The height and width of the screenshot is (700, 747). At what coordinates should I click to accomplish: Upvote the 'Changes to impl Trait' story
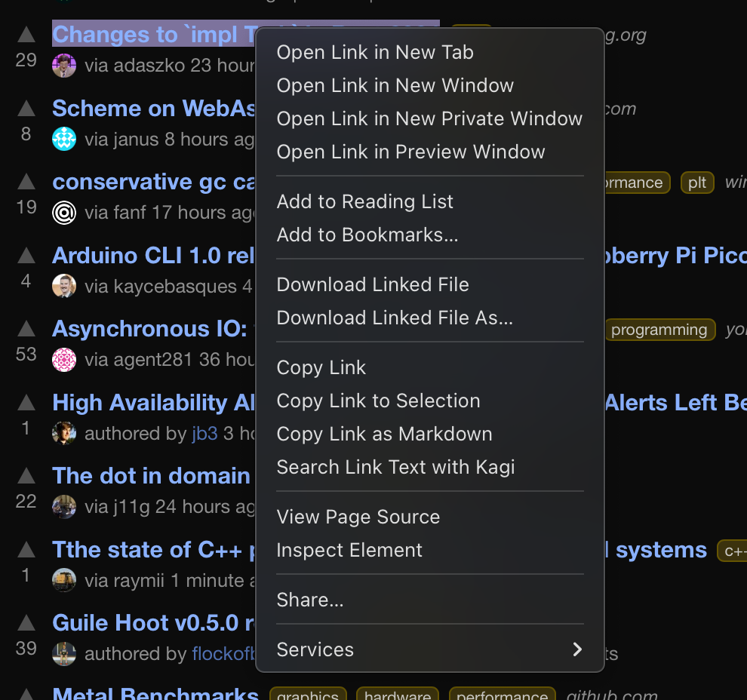tap(26, 35)
